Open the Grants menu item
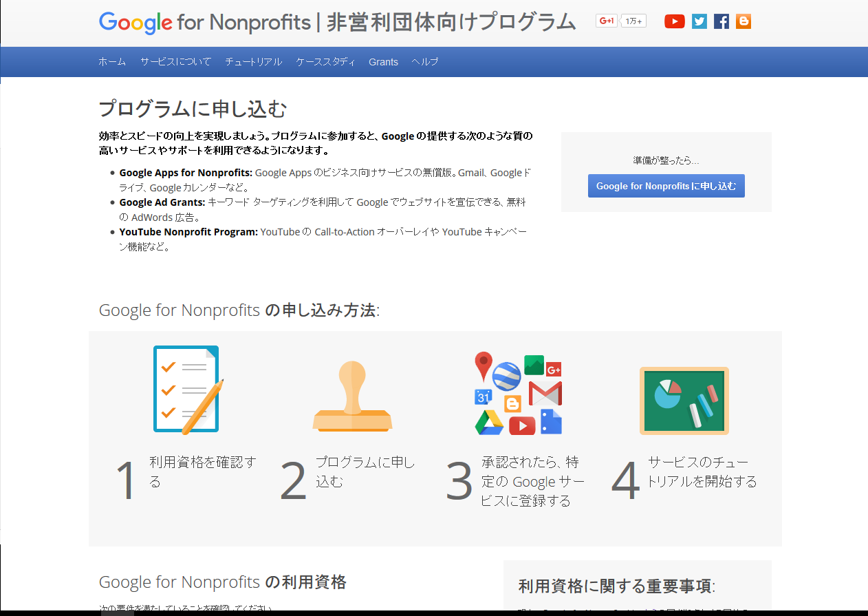 (x=383, y=62)
